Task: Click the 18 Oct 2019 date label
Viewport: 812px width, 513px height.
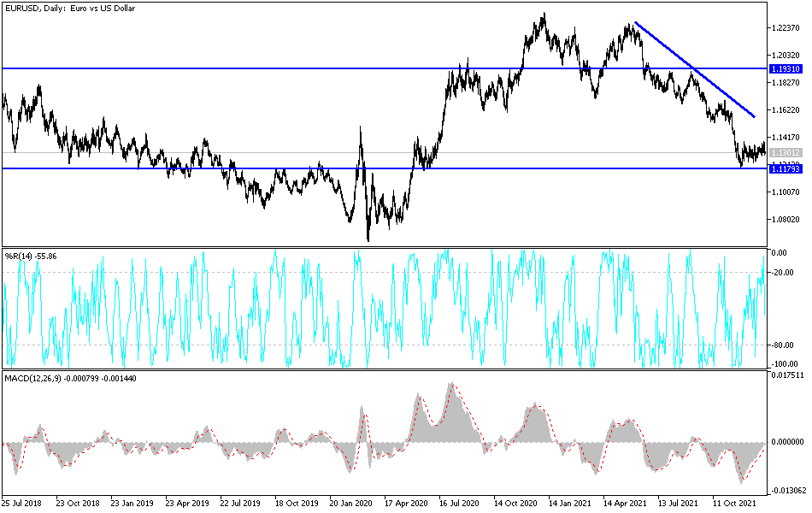Action: pos(297,503)
